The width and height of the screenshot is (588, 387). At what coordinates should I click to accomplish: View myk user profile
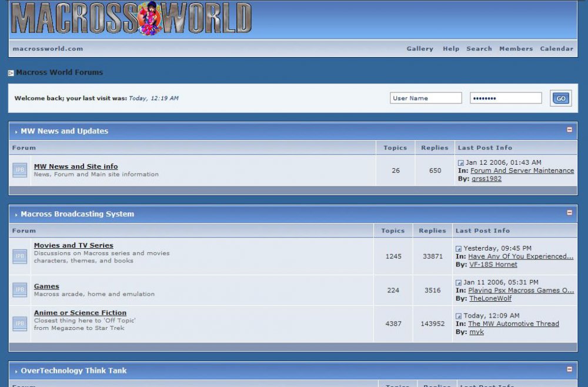tap(477, 332)
